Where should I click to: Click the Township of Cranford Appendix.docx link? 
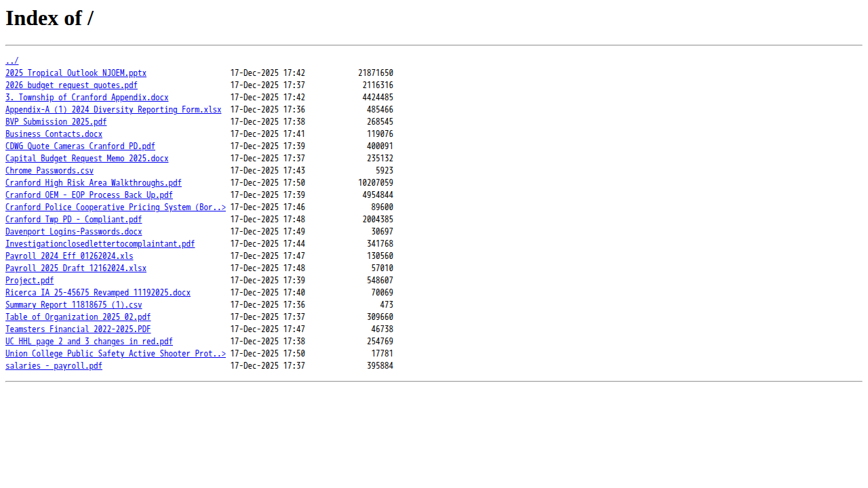[87, 98]
